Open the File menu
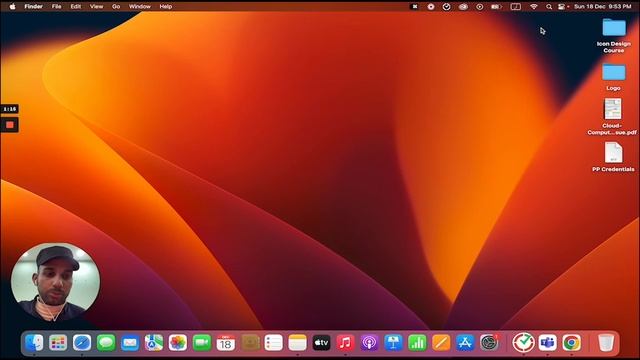Image resolution: width=640 pixels, height=360 pixels. pos(56,7)
